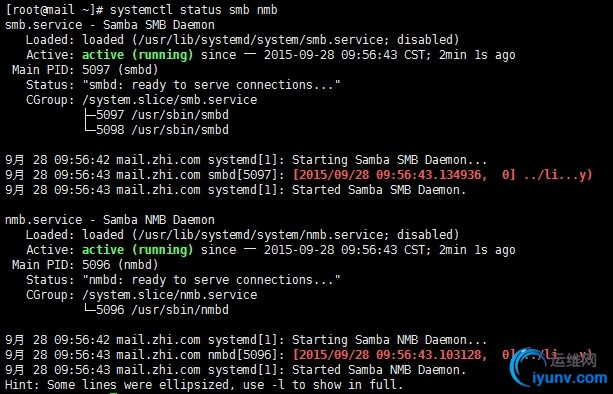Select 'Main PID: 5097 (smbd)' line
The image size is (613, 394).
[85, 70]
